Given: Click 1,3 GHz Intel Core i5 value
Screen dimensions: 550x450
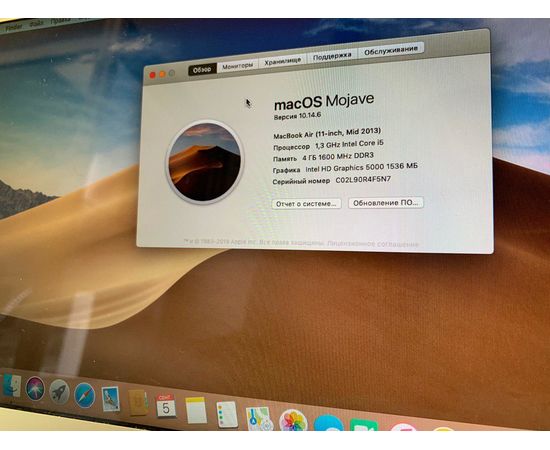Looking at the screenshot, I should point(349,144).
